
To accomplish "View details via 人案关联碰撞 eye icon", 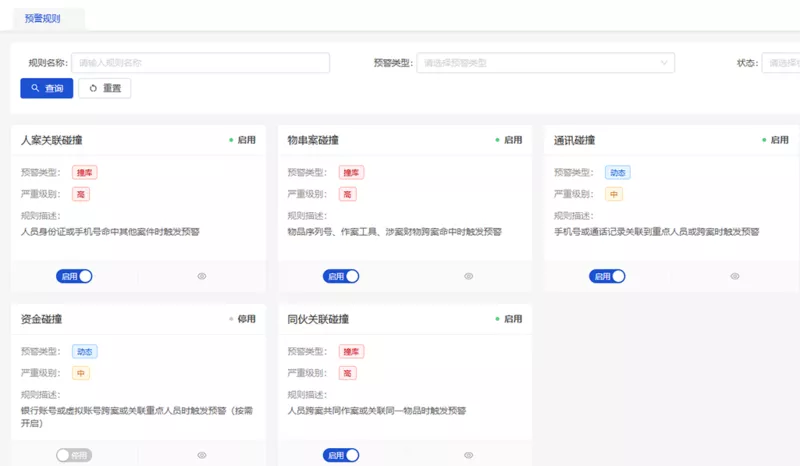I will 202,276.
